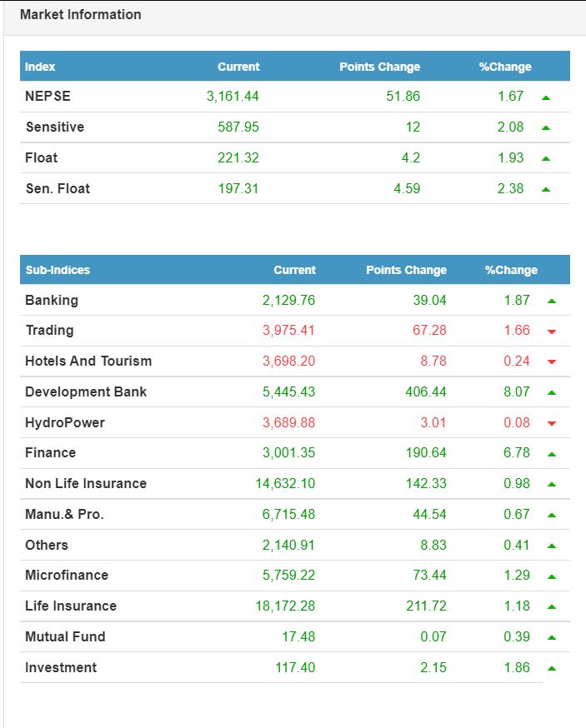This screenshot has width=586, height=728.
Task: Click the Non Life Insurance label
Action: pos(86,483)
